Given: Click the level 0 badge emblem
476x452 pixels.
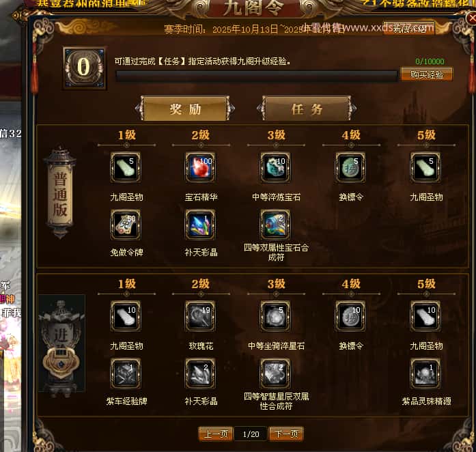Looking at the screenshot, I should tap(85, 68).
